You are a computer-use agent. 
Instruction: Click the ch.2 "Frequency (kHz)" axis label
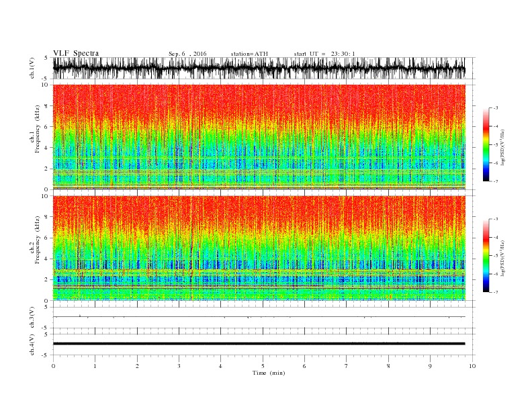[x=37, y=240]
